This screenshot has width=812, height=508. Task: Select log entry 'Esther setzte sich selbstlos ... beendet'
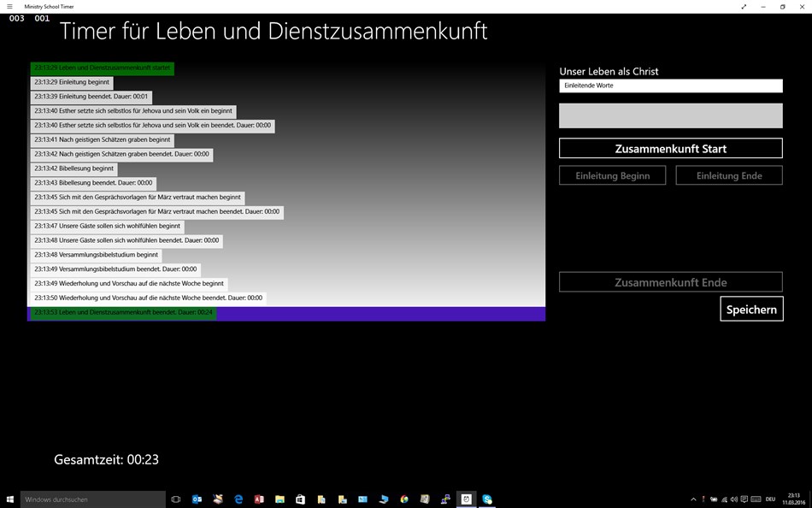(153, 126)
